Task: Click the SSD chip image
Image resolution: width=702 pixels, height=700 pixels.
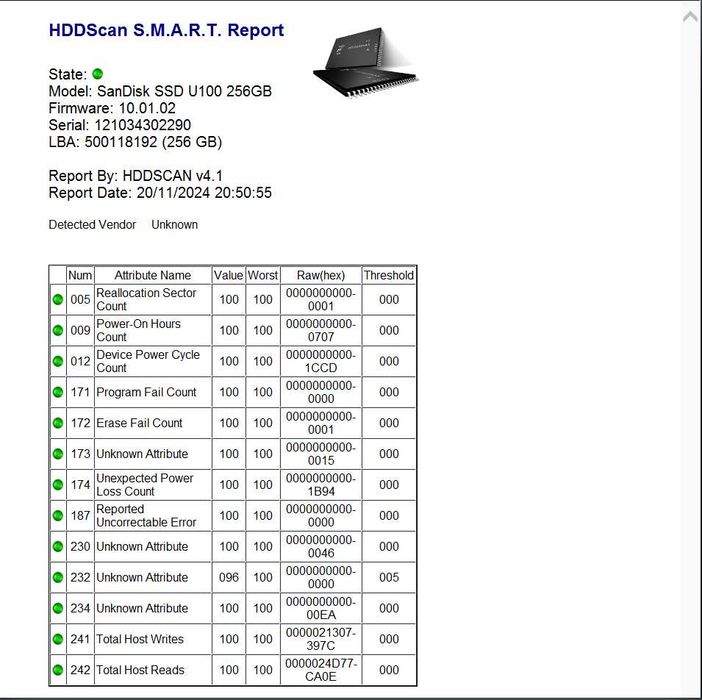Action: tap(365, 62)
